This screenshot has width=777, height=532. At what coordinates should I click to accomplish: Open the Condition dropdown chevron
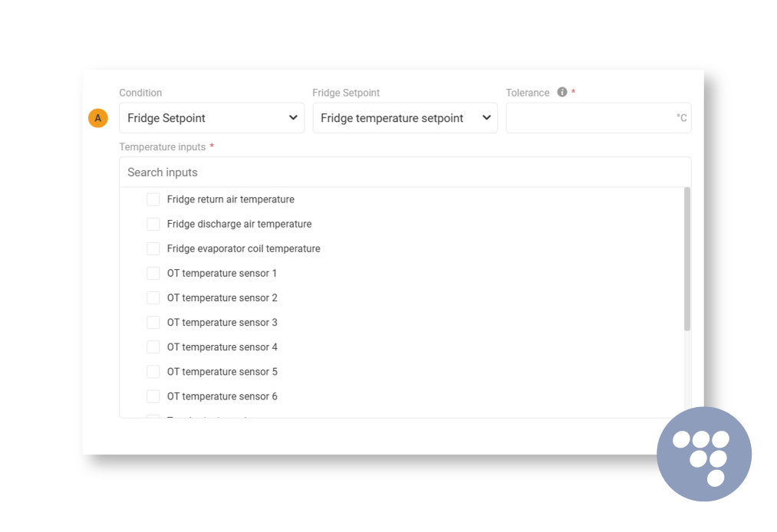293,118
